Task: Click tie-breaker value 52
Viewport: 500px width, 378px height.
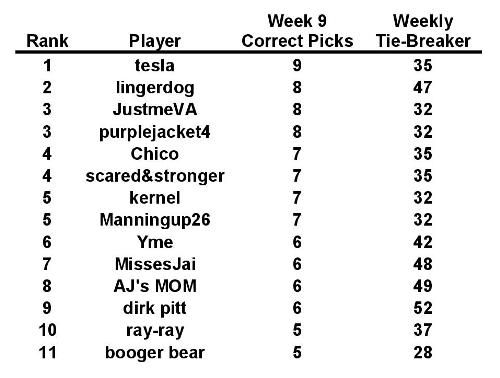Action: pyautogui.click(x=423, y=308)
